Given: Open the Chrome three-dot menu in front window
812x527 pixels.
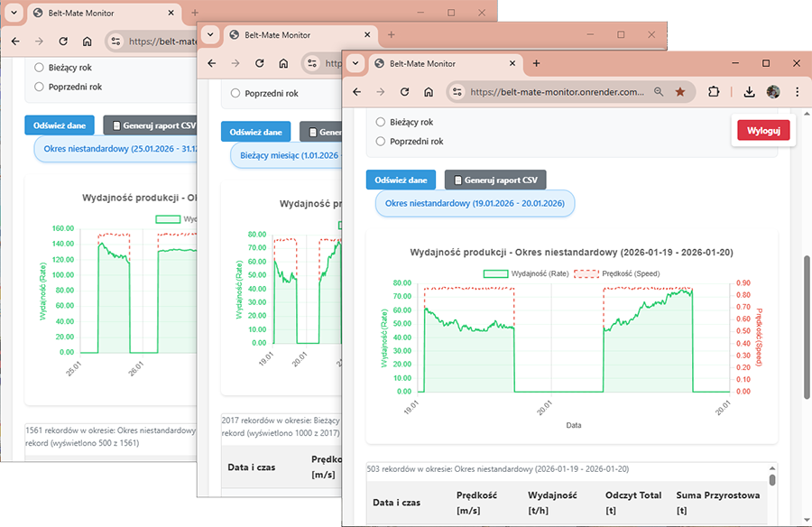Looking at the screenshot, I should pos(798,92).
